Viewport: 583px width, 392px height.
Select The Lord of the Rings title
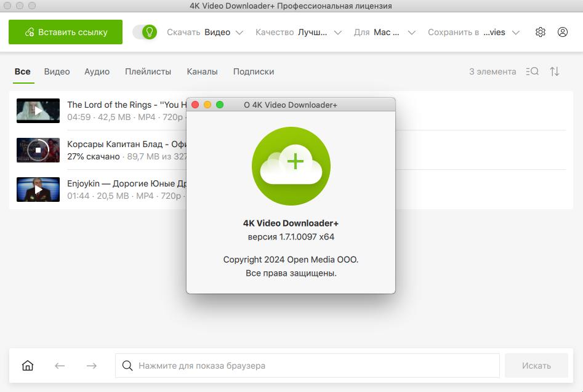(127, 105)
